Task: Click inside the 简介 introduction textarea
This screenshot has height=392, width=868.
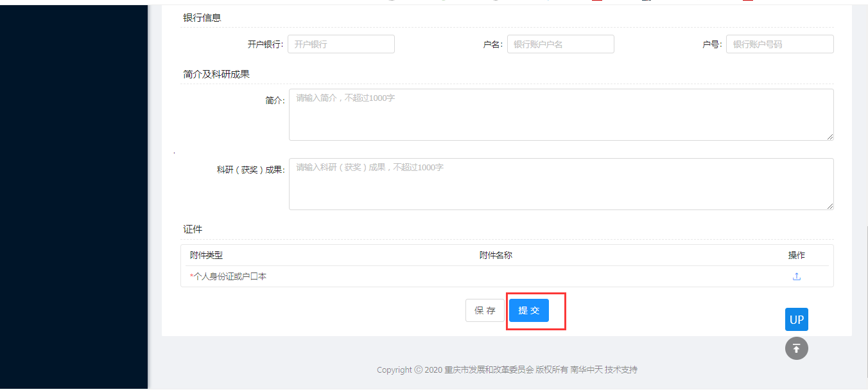Action: (561, 114)
